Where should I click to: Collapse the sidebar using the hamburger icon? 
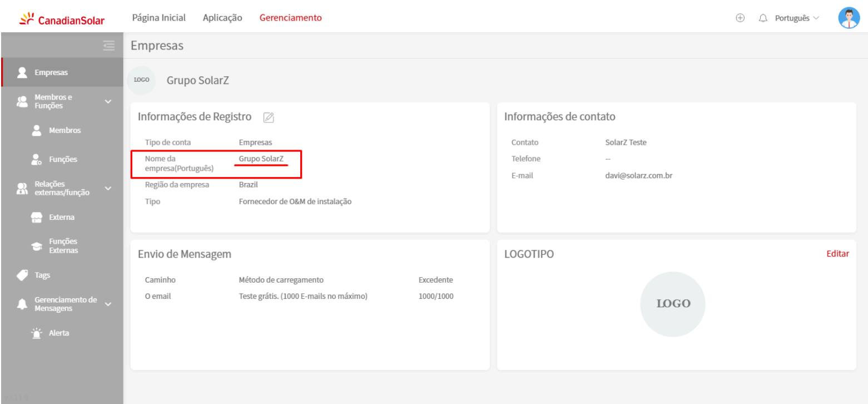point(108,46)
